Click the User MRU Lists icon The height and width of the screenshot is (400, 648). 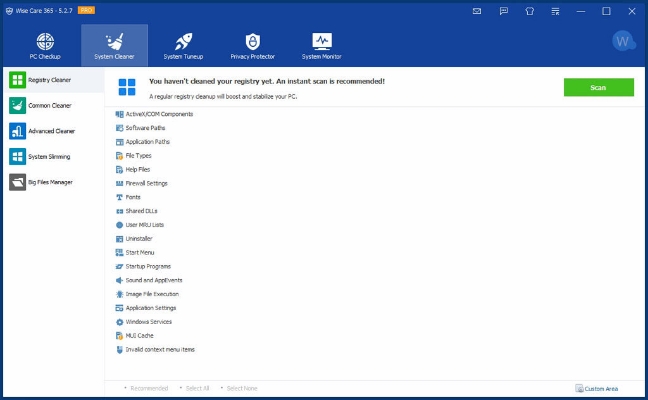click(x=119, y=225)
